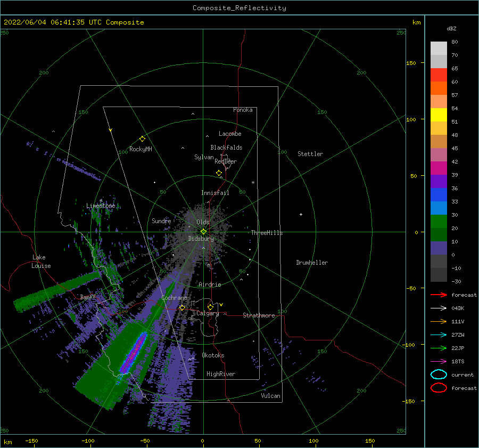Click the Sylvan label
The height and width of the screenshot is (448, 479).
[204, 157]
